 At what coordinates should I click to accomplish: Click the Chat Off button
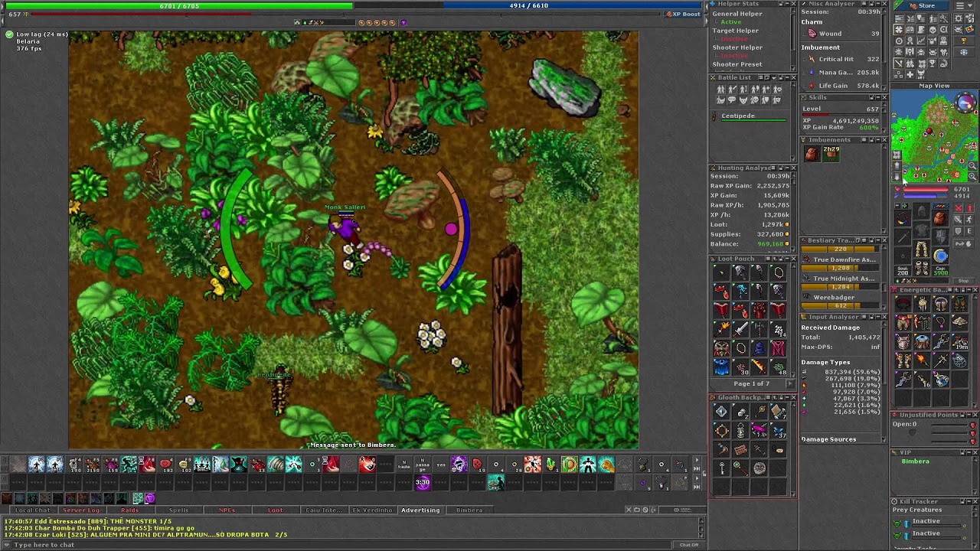point(689,545)
